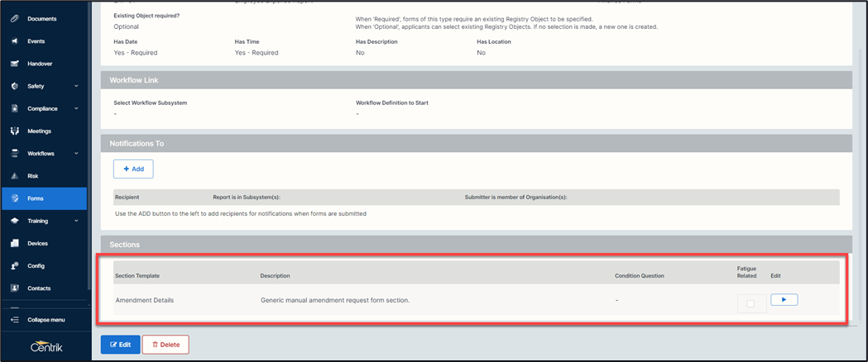Click the Compliance icon in sidebar
This screenshot has width=868, height=362.
[16, 109]
